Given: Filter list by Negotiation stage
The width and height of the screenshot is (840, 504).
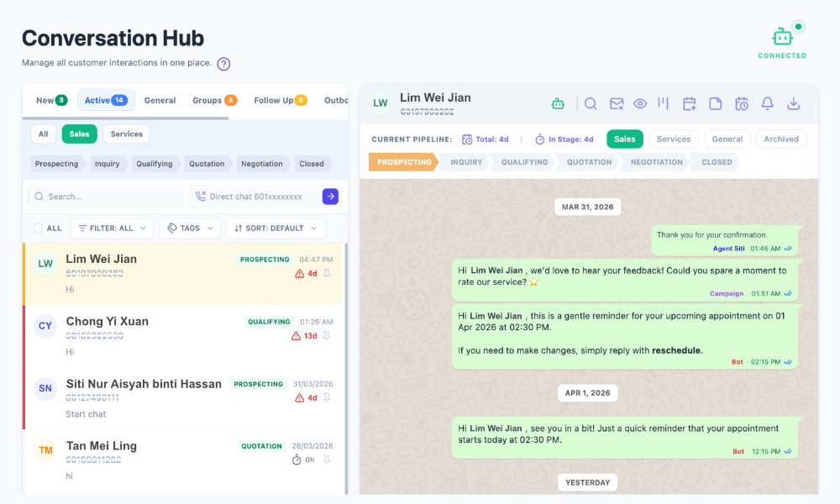Looking at the screenshot, I should click(x=262, y=164).
